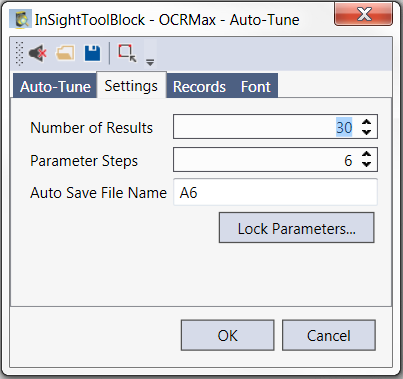Focus the Parameter Steps value field
Viewport: 403px width, 379px height.
pyautogui.click(x=266, y=160)
